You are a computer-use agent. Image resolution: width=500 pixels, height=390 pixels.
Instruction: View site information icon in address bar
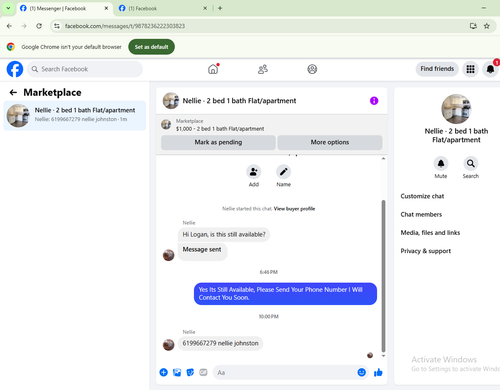(x=57, y=26)
